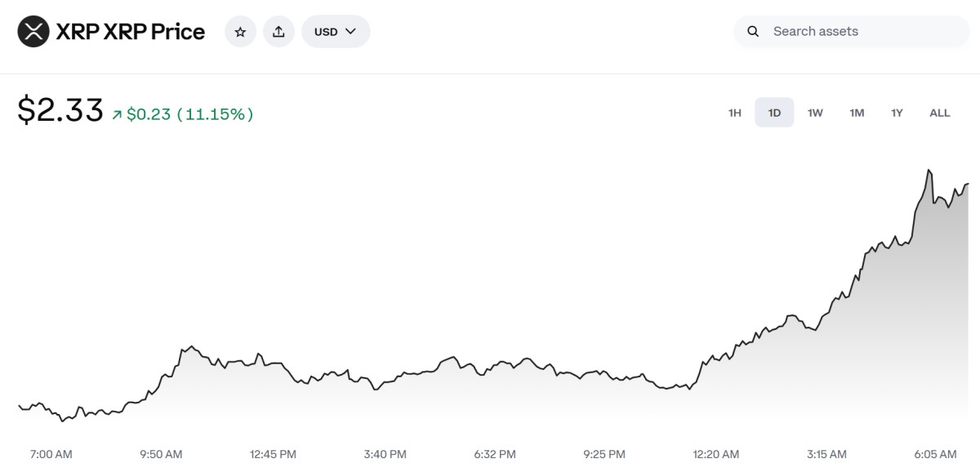Type in the Search assets field
The width and height of the screenshot is (980, 472).
(x=857, y=31)
